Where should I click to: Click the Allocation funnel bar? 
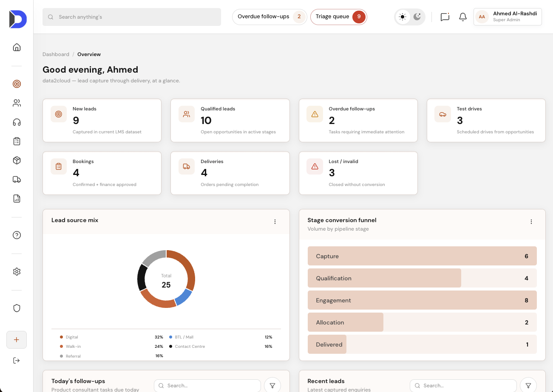[422, 322]
